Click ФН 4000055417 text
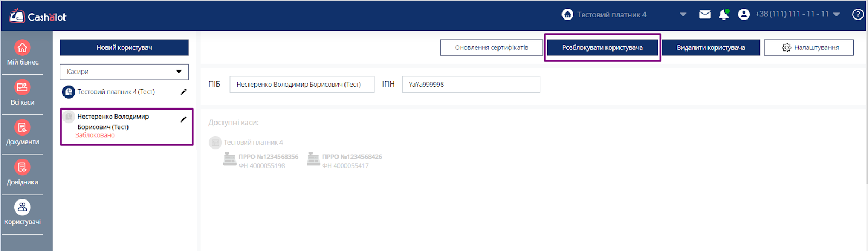 coord(345,166)
